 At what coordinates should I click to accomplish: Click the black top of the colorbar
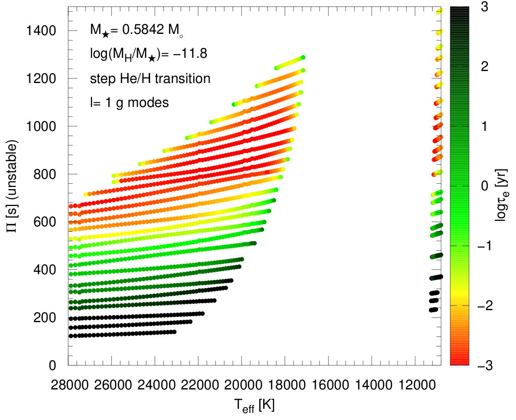point(459,12)
